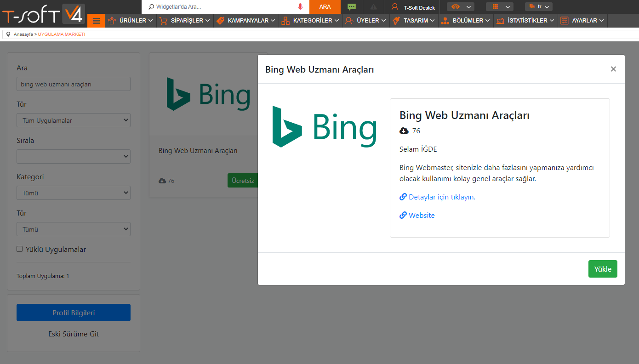Click the Anasayfa breadcrumb link

coord(23,34)
